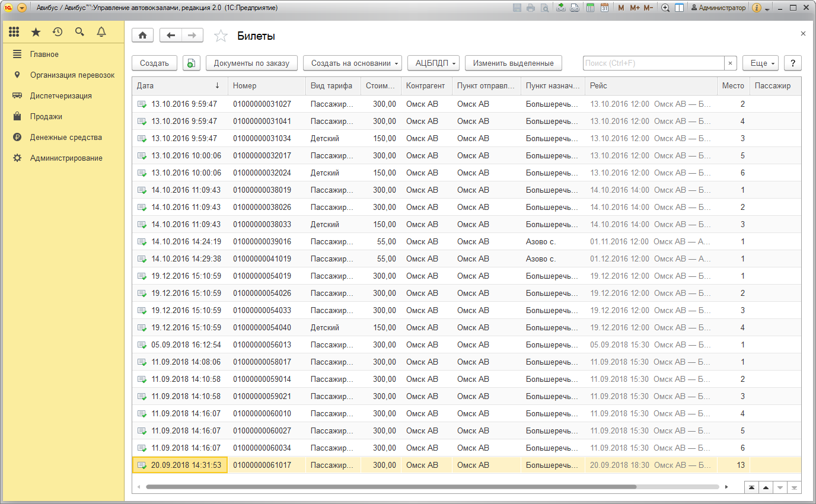Open notifications bell icon
The image size is (816, 504).
[101, 32]
